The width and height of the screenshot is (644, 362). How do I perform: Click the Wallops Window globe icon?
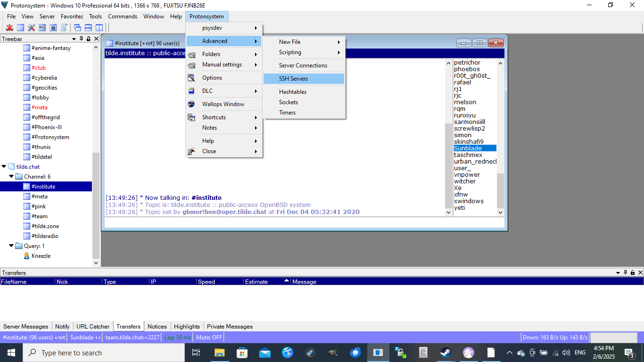pyautogui.click(x=191, y=104)
